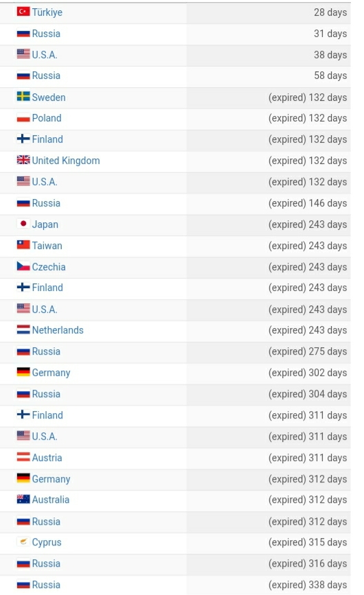Open the United Kingdom link

(66, 161)
